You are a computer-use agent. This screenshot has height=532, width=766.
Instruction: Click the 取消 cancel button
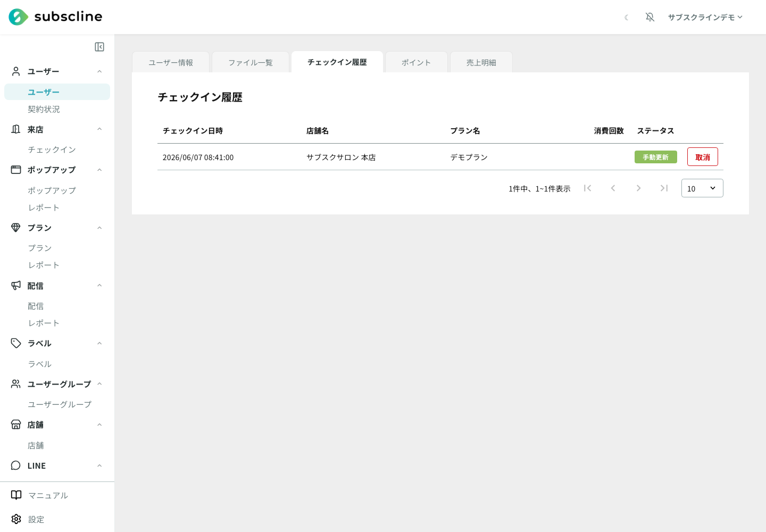click(x=703, y=157)
